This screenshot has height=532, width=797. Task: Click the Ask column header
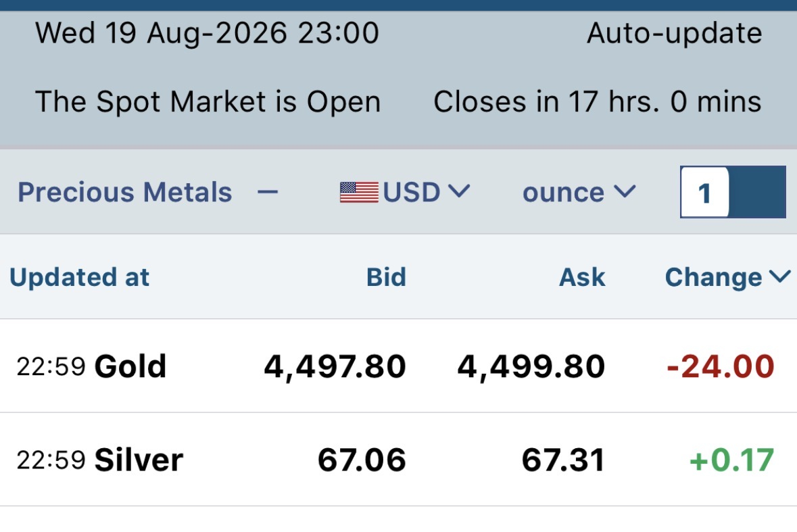point(582,277)
